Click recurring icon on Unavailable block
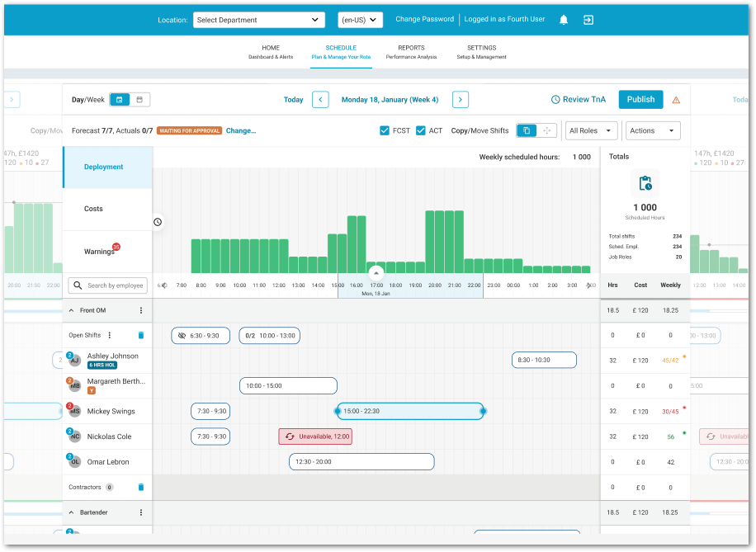This screenshot has width=756, height=552. coord(290,436)
